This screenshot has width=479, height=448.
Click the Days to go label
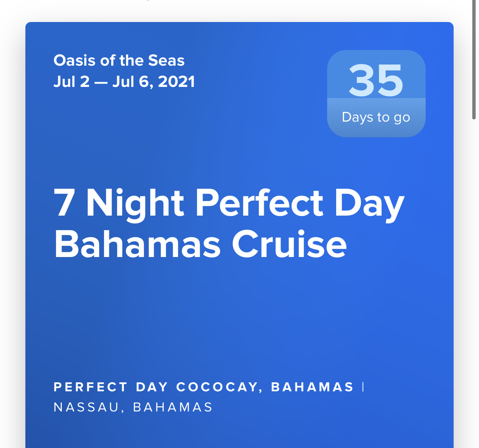pos(376,117)
